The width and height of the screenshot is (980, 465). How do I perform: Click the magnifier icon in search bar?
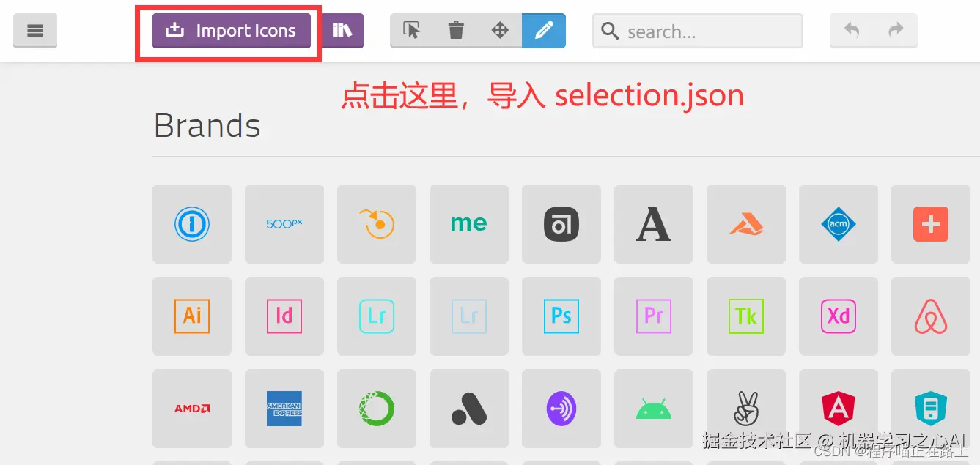[609, 31]
